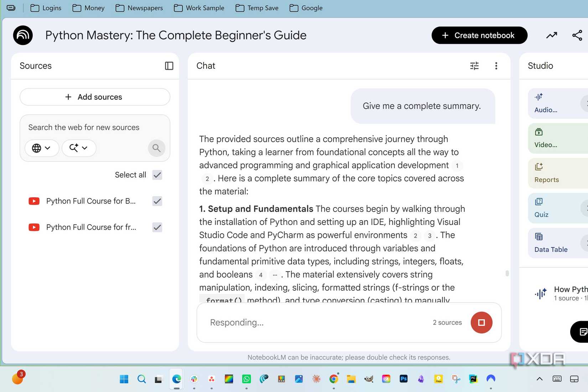Open the research mode sparkle-search dropdown
The height and width of the screenshot is (392, 588).
point(79,148)
